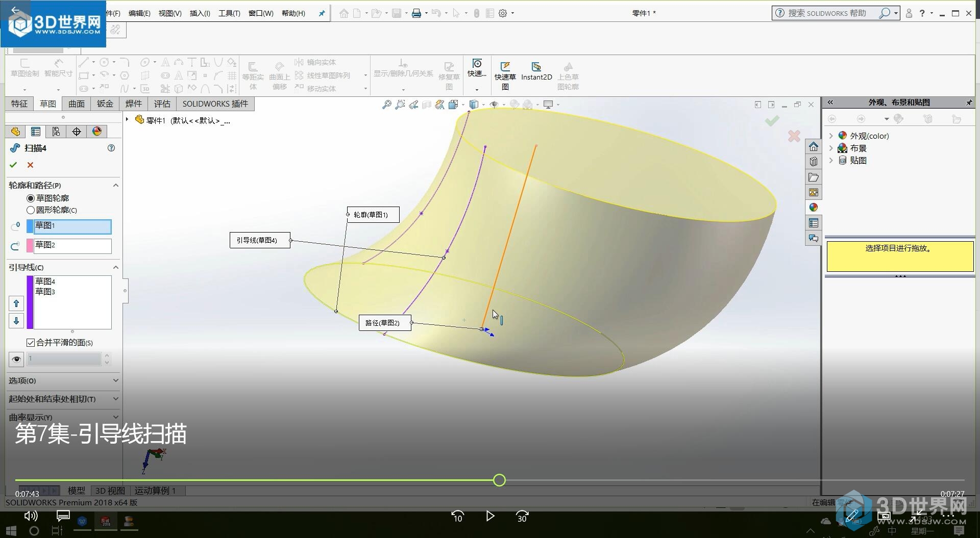980x538 pixels.
Task: Expand the 贴图 decal tree node
Action: tap(831, 160)
